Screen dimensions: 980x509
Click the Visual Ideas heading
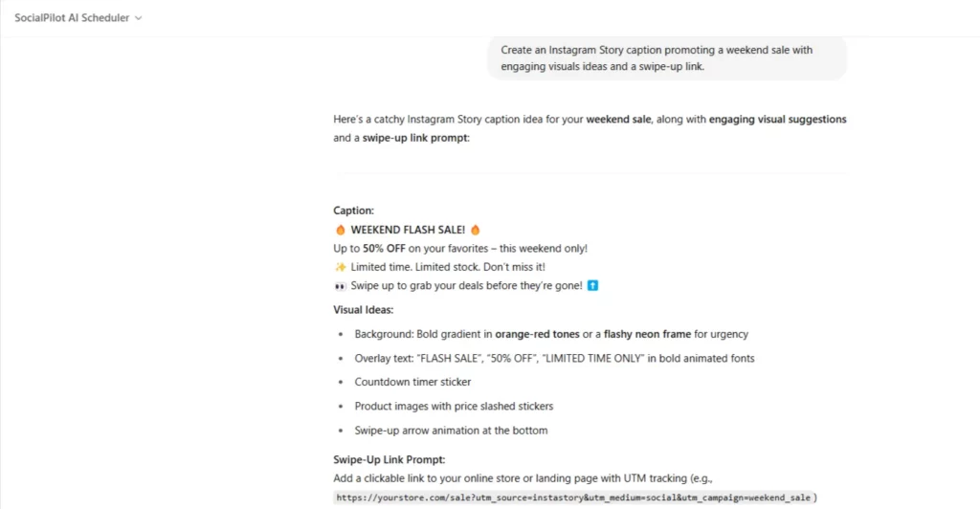point(363,310)
